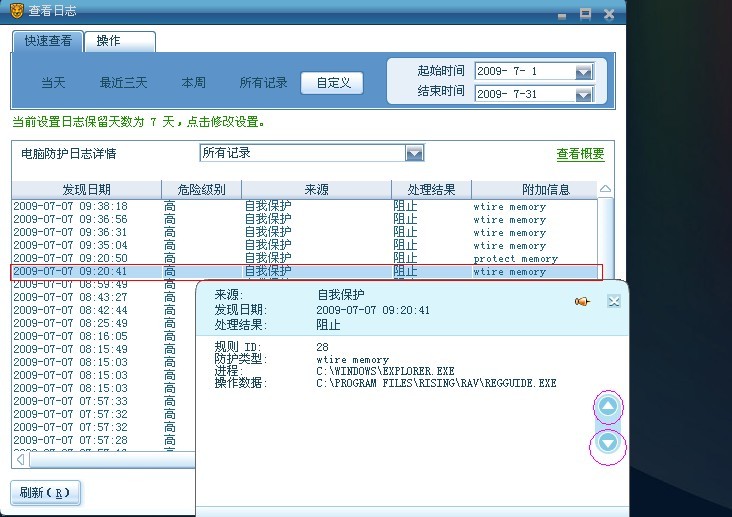The height and width of the screenshot is (517, 732).
Task: Select log row 2009-07-07 09:35:04
Action: click(304, 246)
